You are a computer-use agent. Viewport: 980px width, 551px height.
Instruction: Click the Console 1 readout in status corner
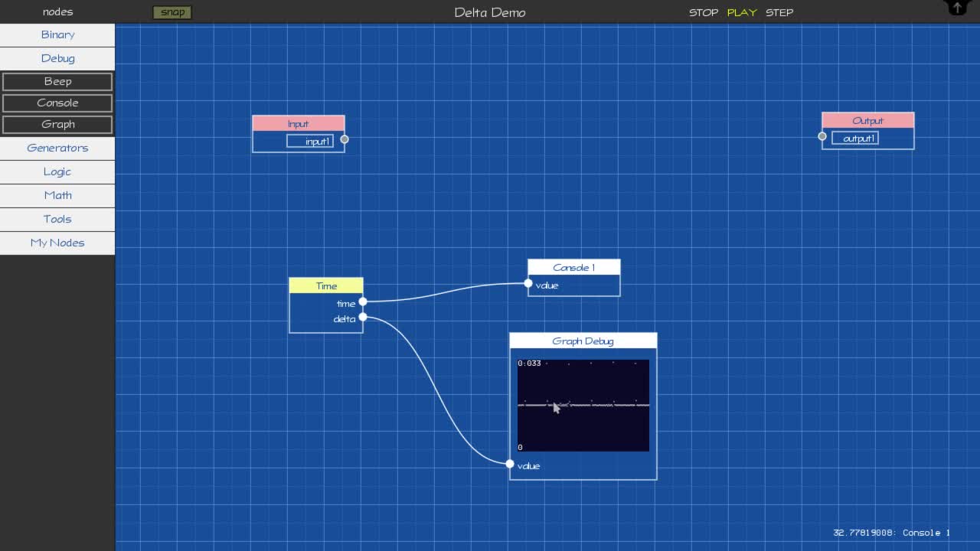[x=891, y=533]
